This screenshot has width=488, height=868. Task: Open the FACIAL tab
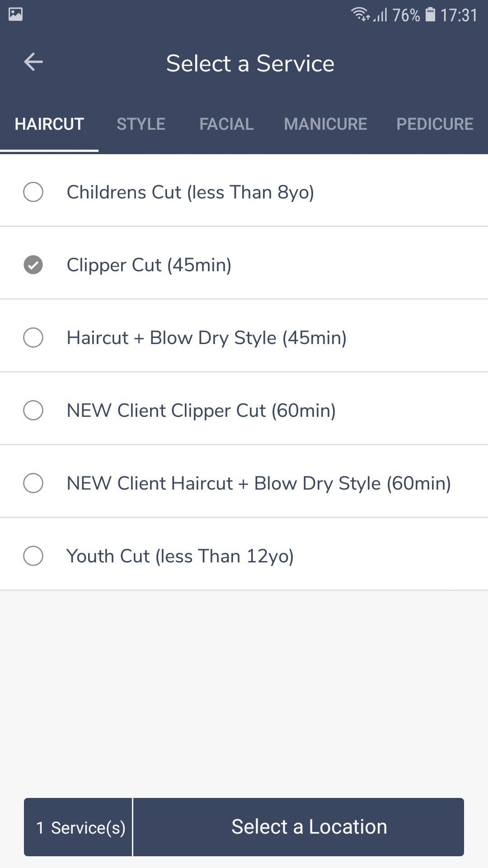(x=226, y=124)
